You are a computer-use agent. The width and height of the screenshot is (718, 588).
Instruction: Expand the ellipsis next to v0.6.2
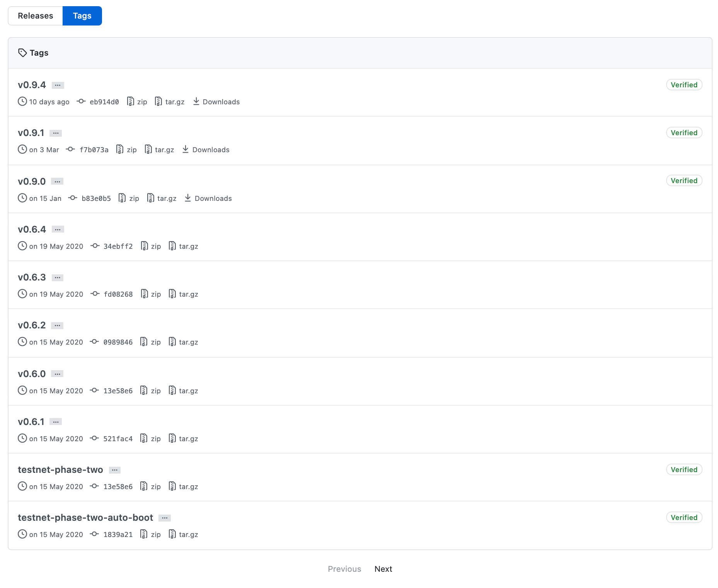(57, 326)
